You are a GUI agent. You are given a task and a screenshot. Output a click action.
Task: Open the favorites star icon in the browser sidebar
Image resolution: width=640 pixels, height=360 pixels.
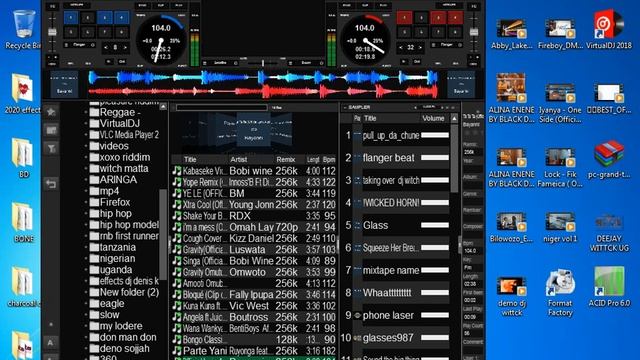click(51, 111)
